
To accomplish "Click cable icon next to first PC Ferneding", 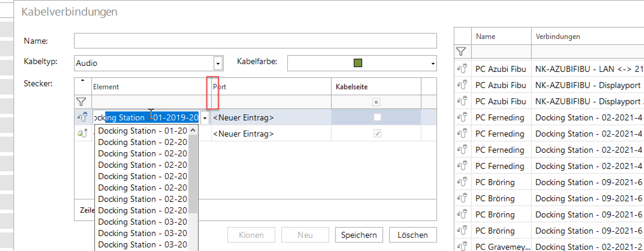I will [462, 117].
